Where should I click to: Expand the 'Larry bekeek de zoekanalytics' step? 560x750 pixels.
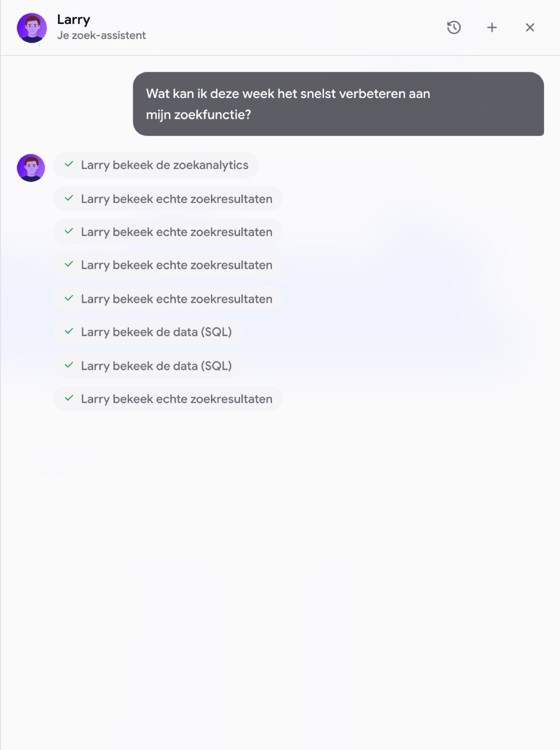(x=156, y=165)
